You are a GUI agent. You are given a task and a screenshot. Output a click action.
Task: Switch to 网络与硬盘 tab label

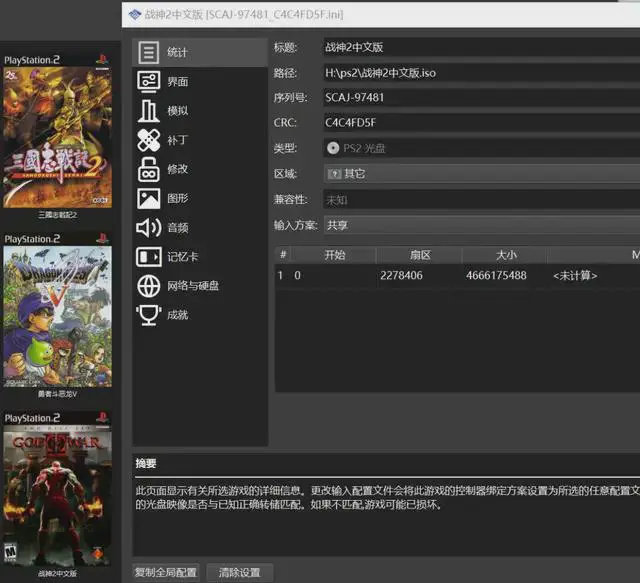193,286
